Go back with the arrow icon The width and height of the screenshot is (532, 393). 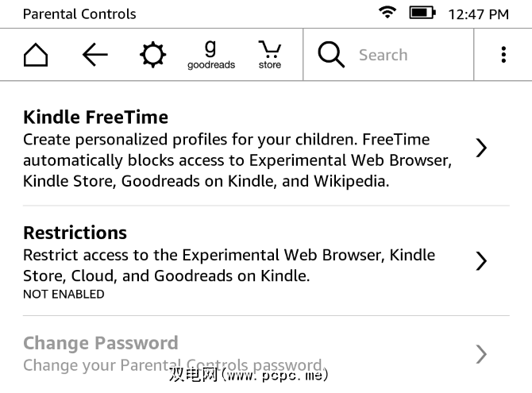pos(94,55)
